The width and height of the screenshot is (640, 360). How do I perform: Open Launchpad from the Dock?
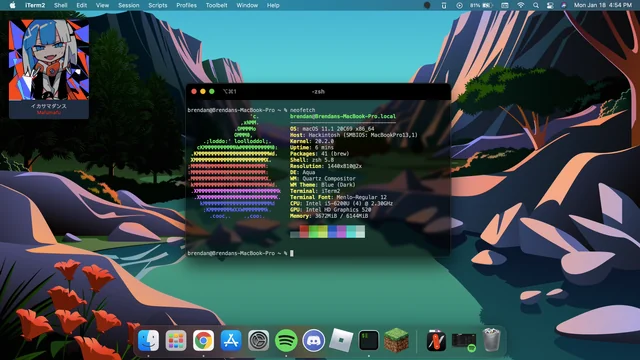[176, 340]
